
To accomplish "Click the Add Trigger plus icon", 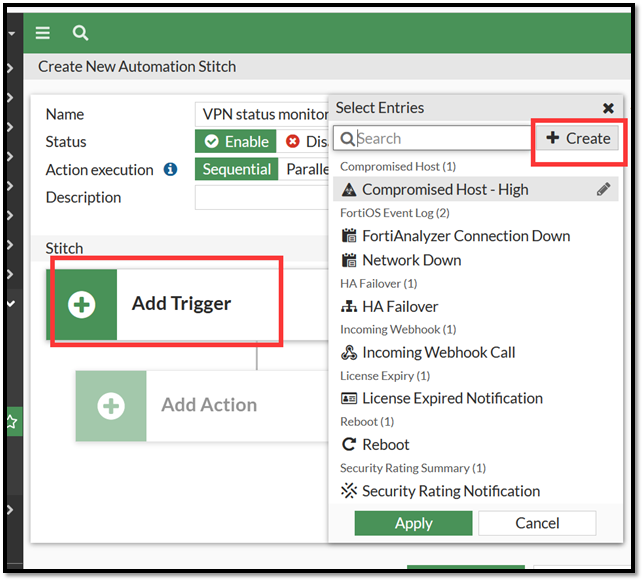I will (x=81, y=305).
